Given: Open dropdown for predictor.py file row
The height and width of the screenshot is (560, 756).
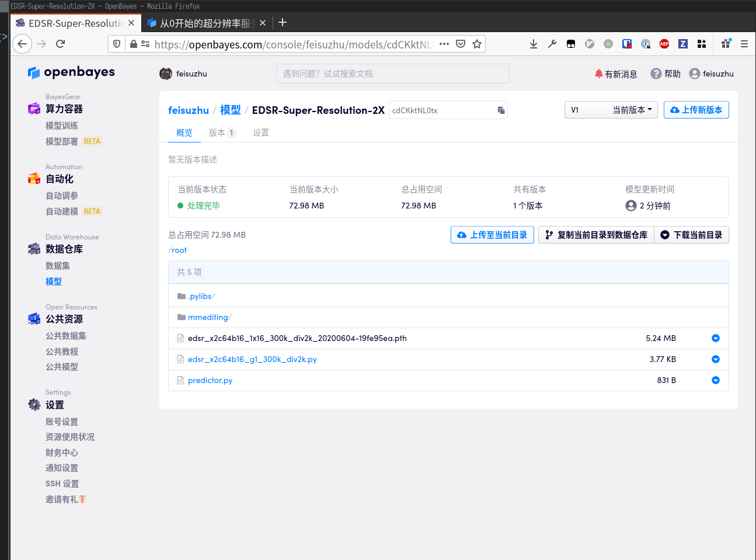Looking at the screenshot, I should (x=715, y=380).
